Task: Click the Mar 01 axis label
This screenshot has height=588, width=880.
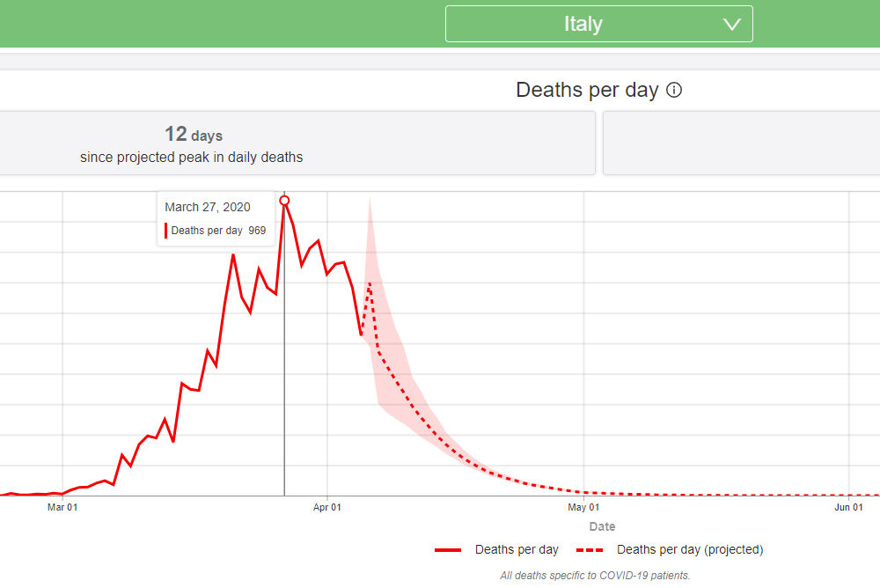Action: click(x=62, y=507)
